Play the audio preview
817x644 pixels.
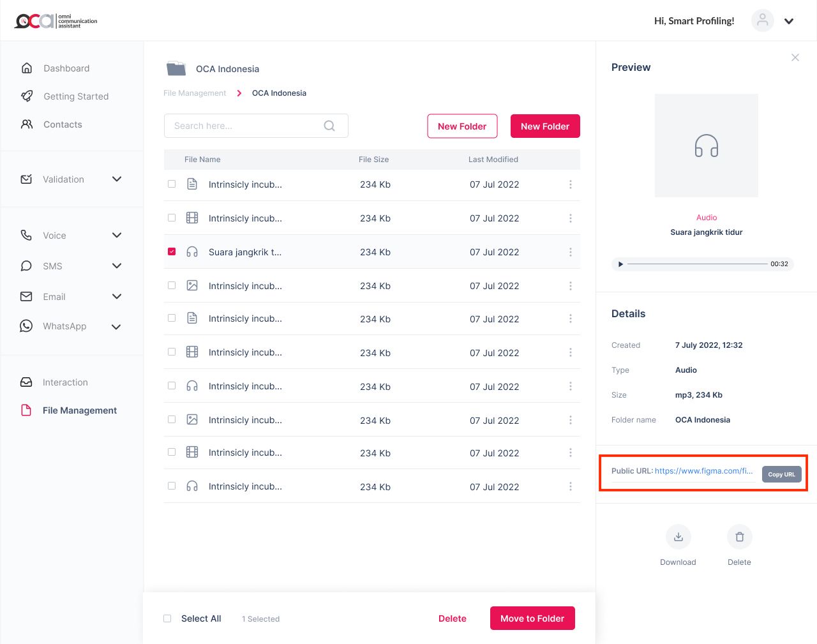pos(620,264)
